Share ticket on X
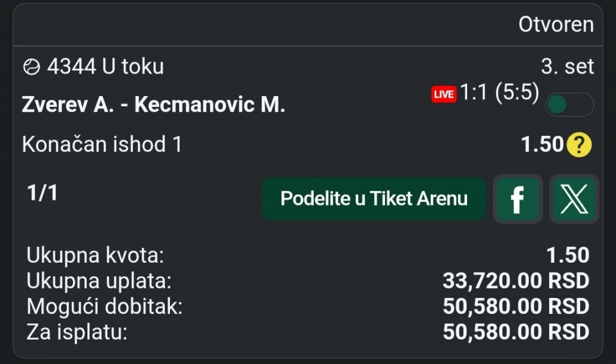 coord(574,199)
